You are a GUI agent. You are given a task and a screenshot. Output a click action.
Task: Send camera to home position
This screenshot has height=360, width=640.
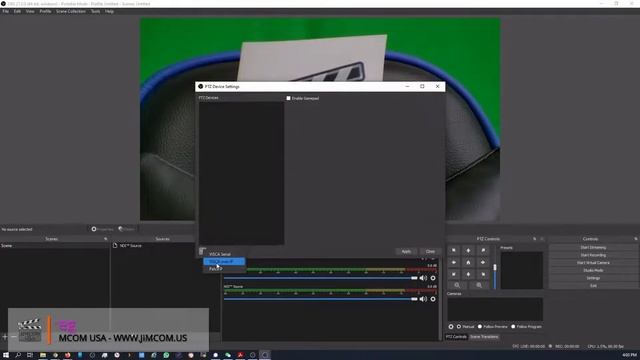[x=468, y=262]
